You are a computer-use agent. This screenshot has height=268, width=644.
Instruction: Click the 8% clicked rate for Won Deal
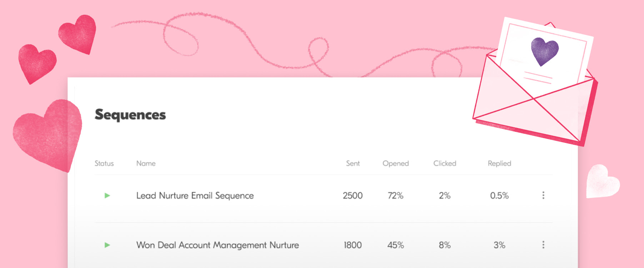pyautogui.click(x=445, y=245)
